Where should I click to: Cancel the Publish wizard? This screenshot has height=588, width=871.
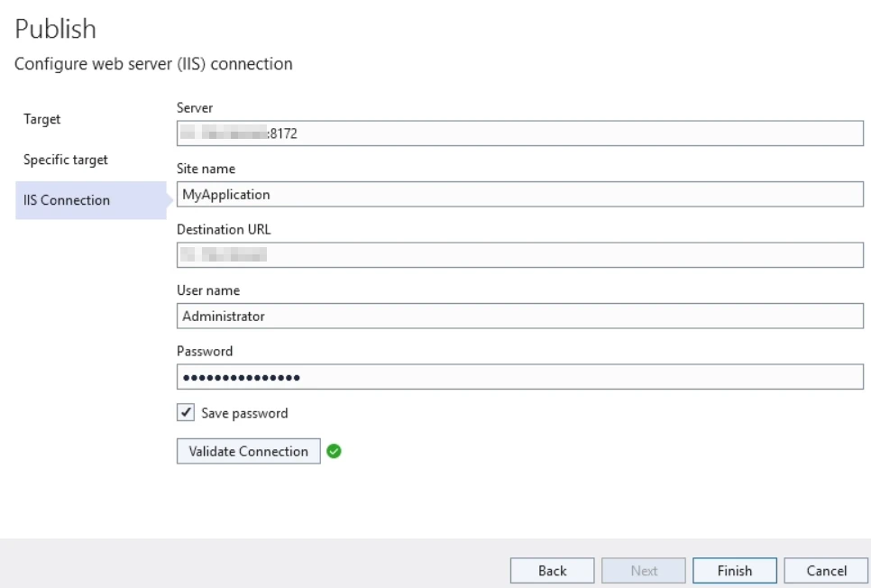pos(826,570)
